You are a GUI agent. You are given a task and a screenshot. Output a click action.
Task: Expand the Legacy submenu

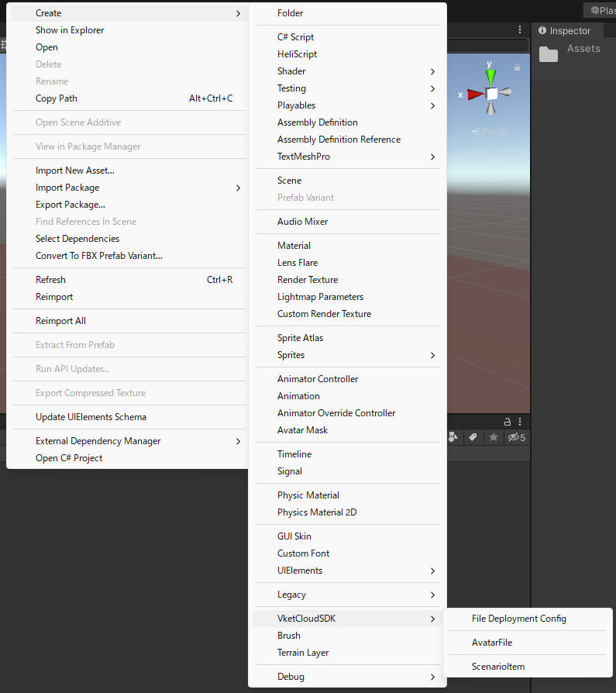[347, 595]
